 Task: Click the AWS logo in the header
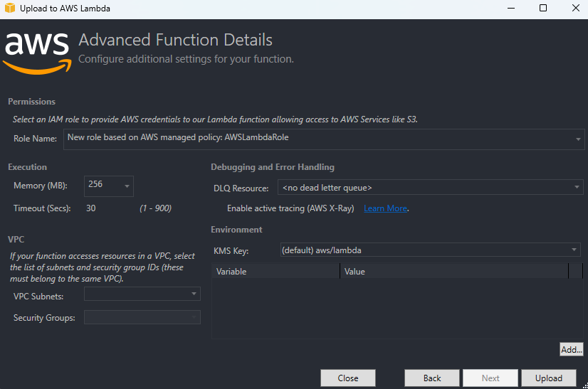tap(37, 50)
